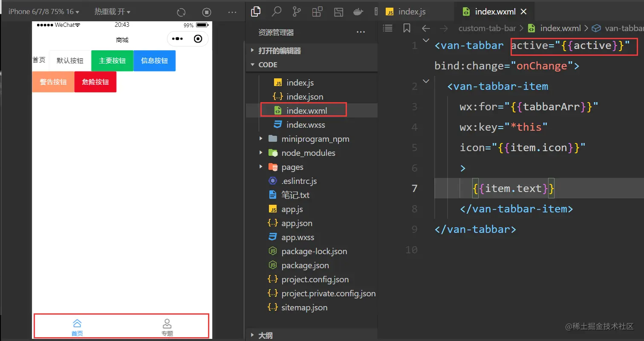Tap the blue 信息按钮 button
The height and width of the screenshot is (341, 644).
click(154, 60)
